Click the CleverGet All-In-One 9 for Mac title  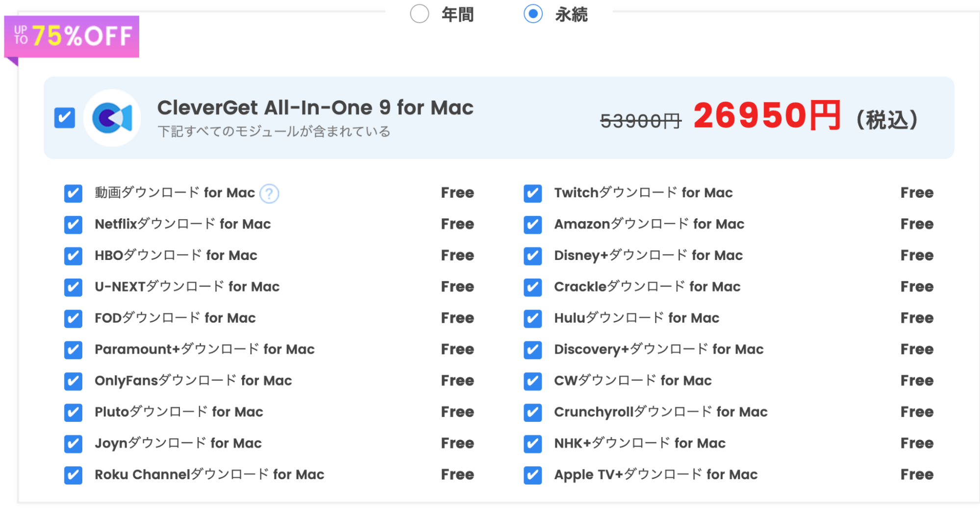pos(315,108)
